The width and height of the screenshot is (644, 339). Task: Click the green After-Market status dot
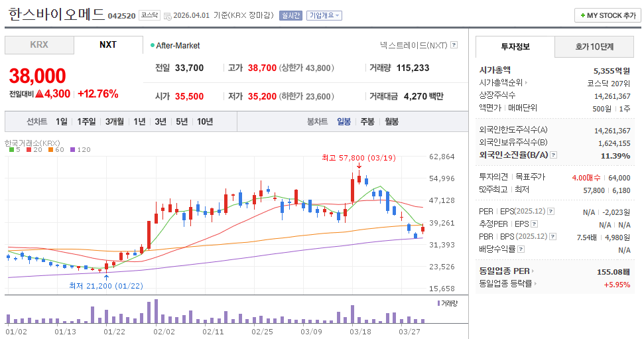(153, 45)
